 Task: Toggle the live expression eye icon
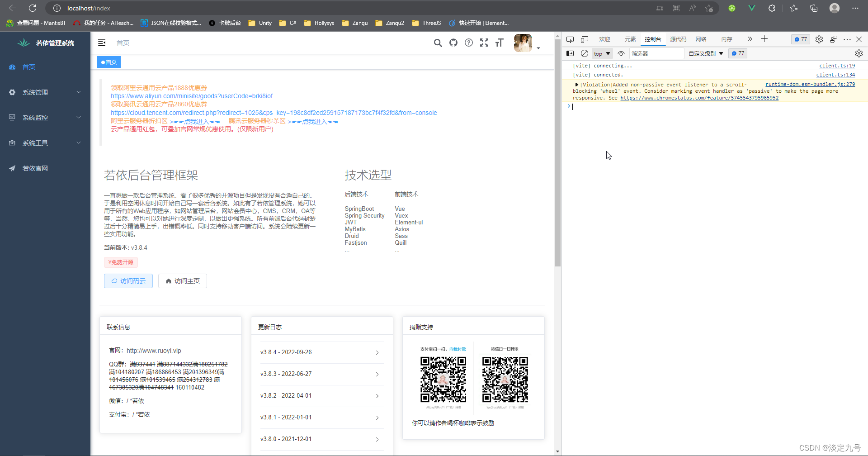pyautogui.click(x=621, y=53)
